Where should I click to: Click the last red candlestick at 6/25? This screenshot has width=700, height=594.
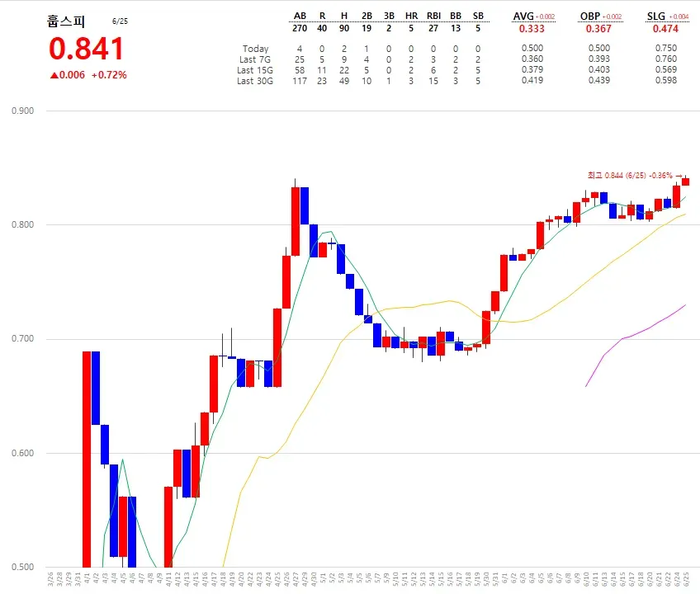(685, 181)
